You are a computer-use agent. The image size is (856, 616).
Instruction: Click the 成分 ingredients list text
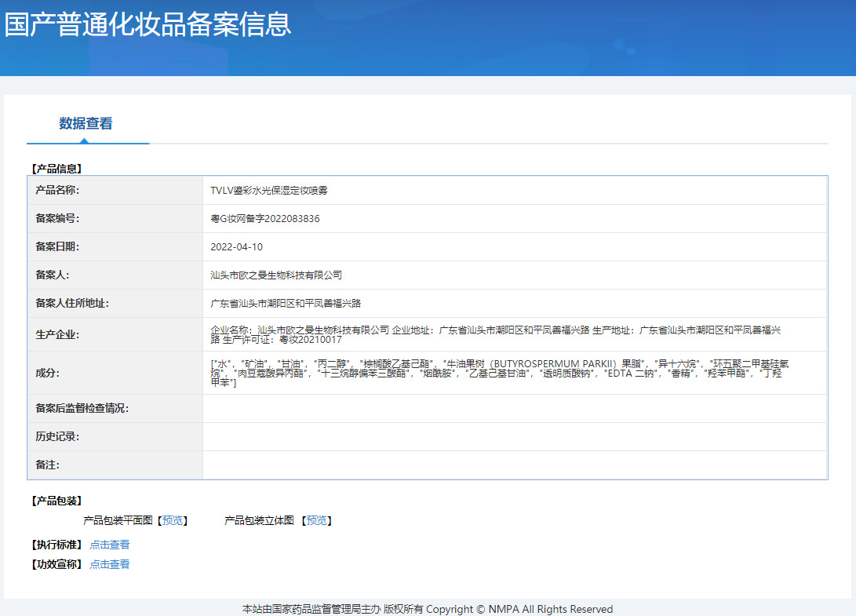[x=500, y=373]
